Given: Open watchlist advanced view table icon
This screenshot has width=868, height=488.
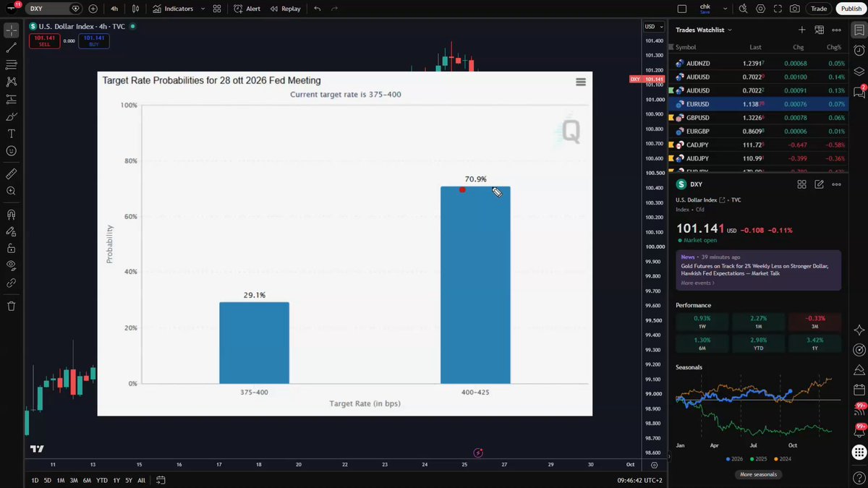Looking at the screenshot, I should pos(820,30).
